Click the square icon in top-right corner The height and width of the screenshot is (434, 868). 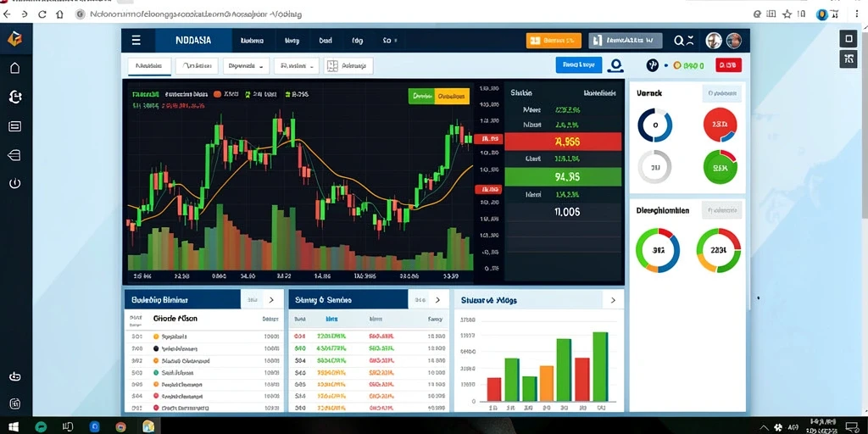coord(848,38)
